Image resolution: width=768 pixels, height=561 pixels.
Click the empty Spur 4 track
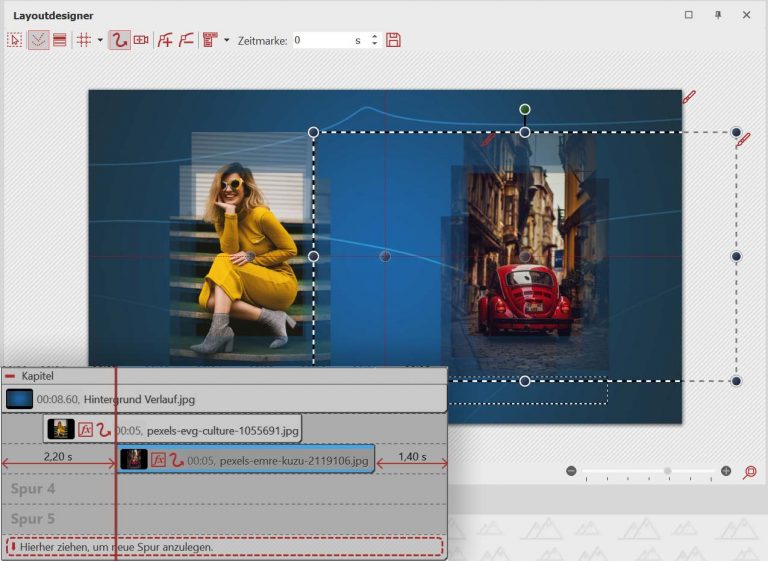[x=224, y=488]
